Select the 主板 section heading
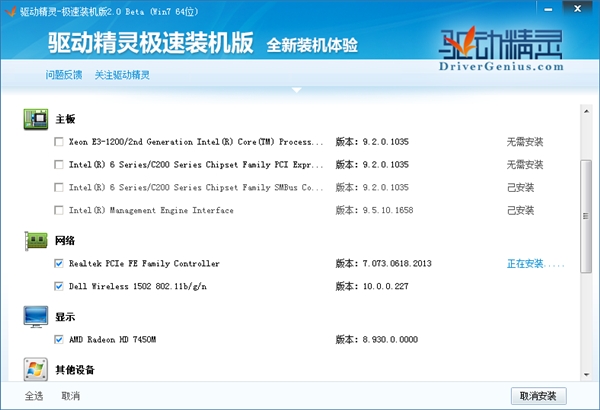This screenshot has height=410, width=600. click(65, 119)
